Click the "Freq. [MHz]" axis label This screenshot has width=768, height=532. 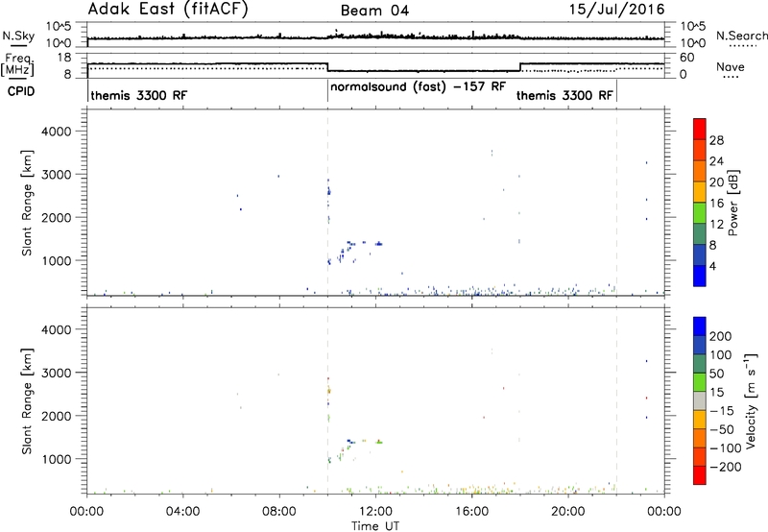click(17, 65)
